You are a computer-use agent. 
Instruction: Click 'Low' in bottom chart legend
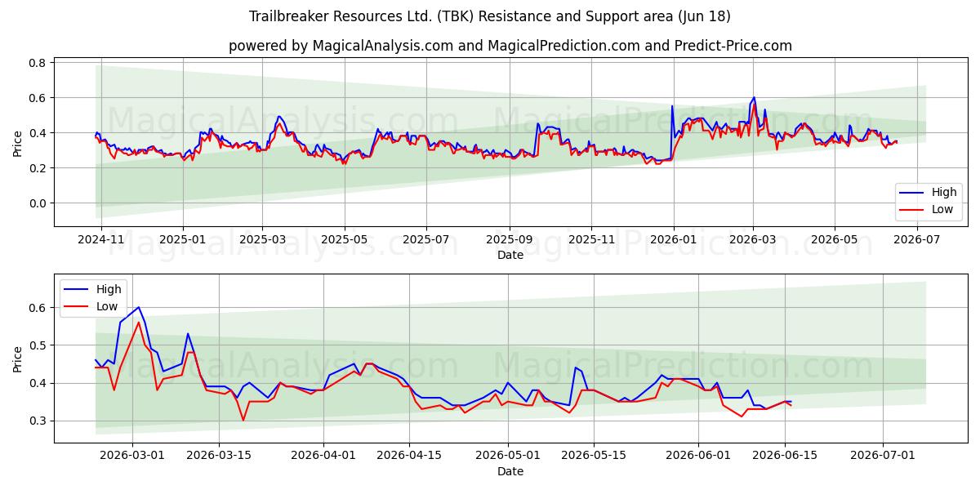click(x=108, y=306)
